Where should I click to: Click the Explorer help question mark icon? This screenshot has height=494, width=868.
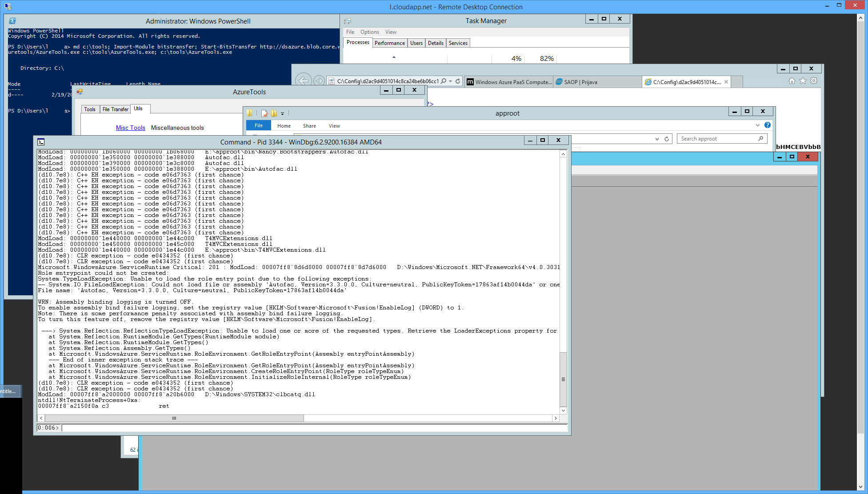pos(768,125)
